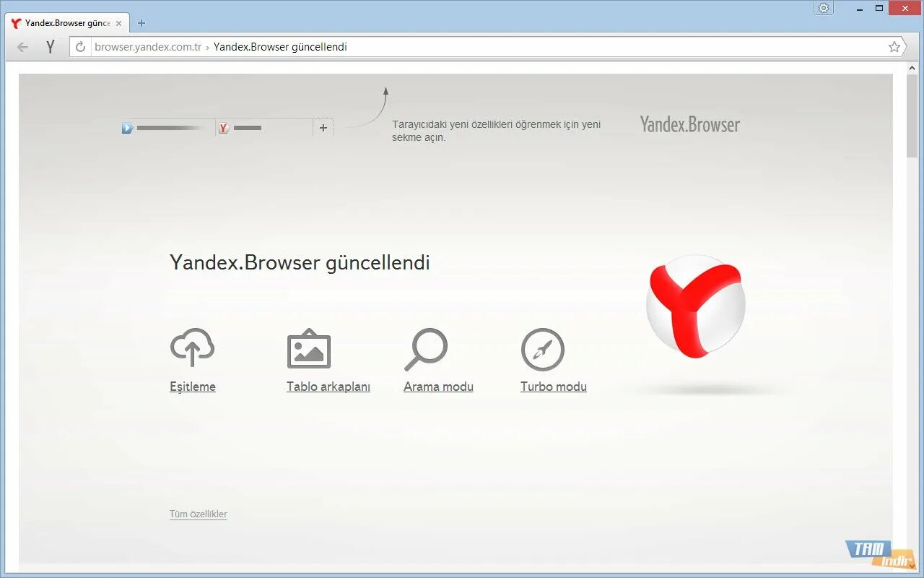
Task: Click the browser.yandex.com.tr domain text
Action: (148, 47)
